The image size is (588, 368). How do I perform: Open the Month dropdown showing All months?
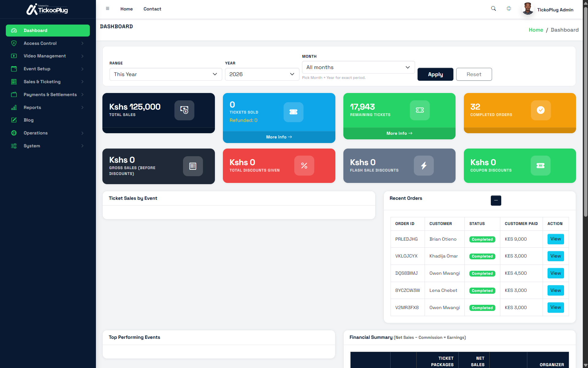tap(358, 67)
